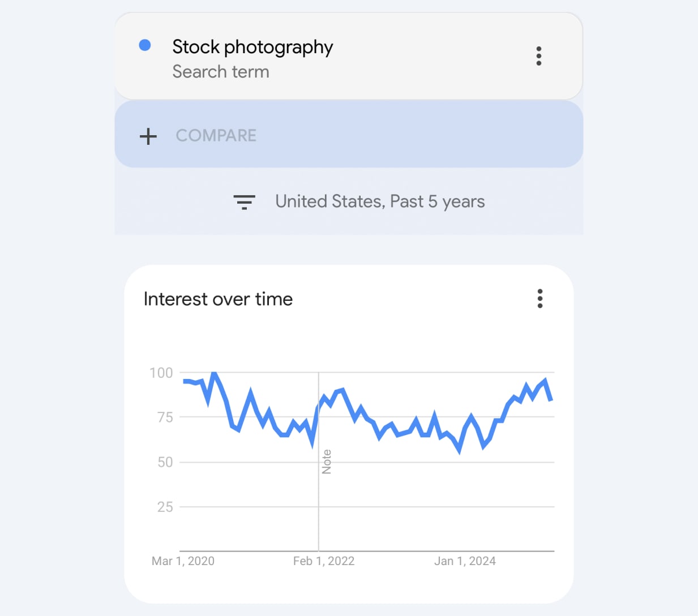Viewport: 698px width, 616px height.
Task: Click the 50 value on the y-axis
Action: [165, 462]
